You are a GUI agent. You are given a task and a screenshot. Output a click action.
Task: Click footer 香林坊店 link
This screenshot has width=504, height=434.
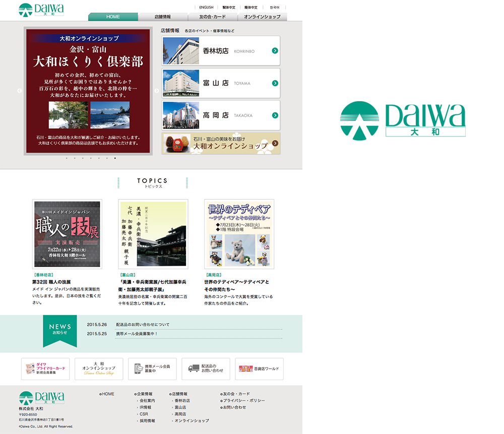182,401
